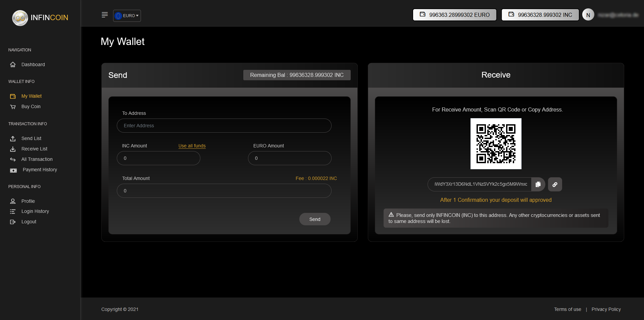Open Receive List from sidebar
Screen dimensions: 644x320
pos(34,149)
